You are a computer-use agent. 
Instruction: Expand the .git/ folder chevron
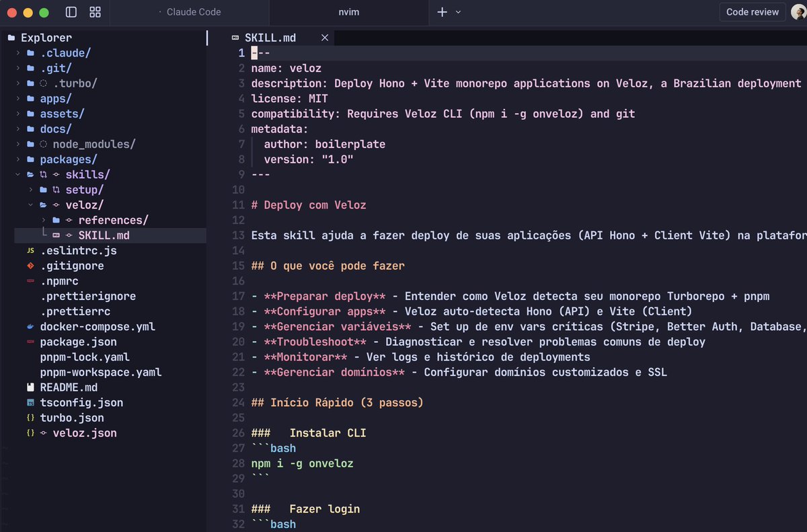point(18,68)
